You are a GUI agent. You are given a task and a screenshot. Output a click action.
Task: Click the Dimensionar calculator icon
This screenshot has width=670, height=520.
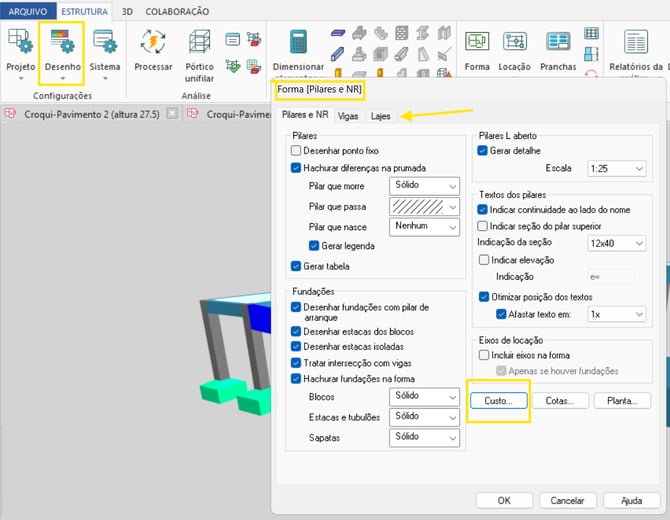[298, 42]
